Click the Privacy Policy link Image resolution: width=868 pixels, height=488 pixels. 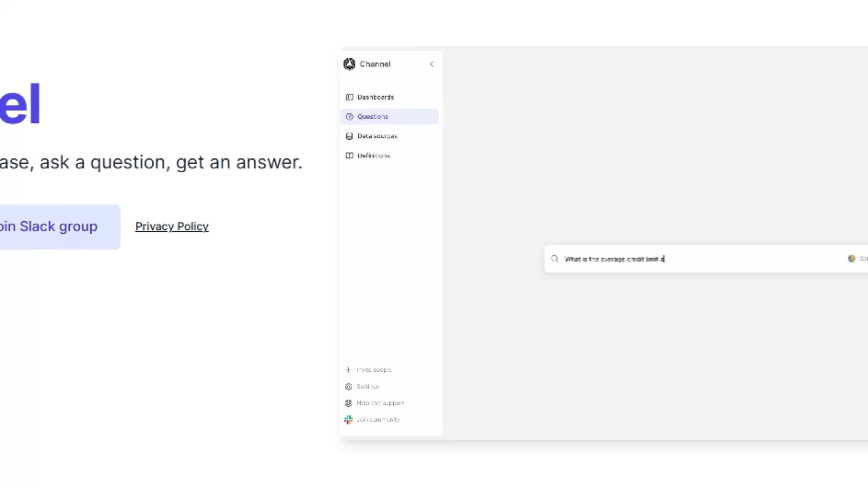172,226
